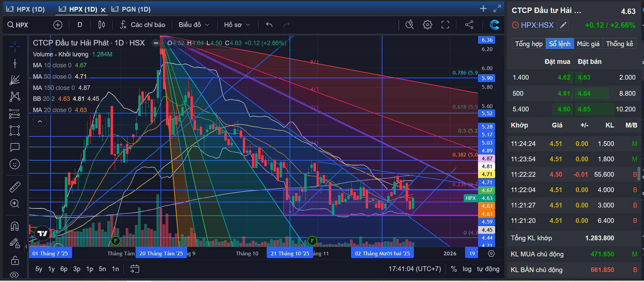The image size is (644, 282).
Task: Toggle magnet mode snapping
Action: [x=14, y=226]
